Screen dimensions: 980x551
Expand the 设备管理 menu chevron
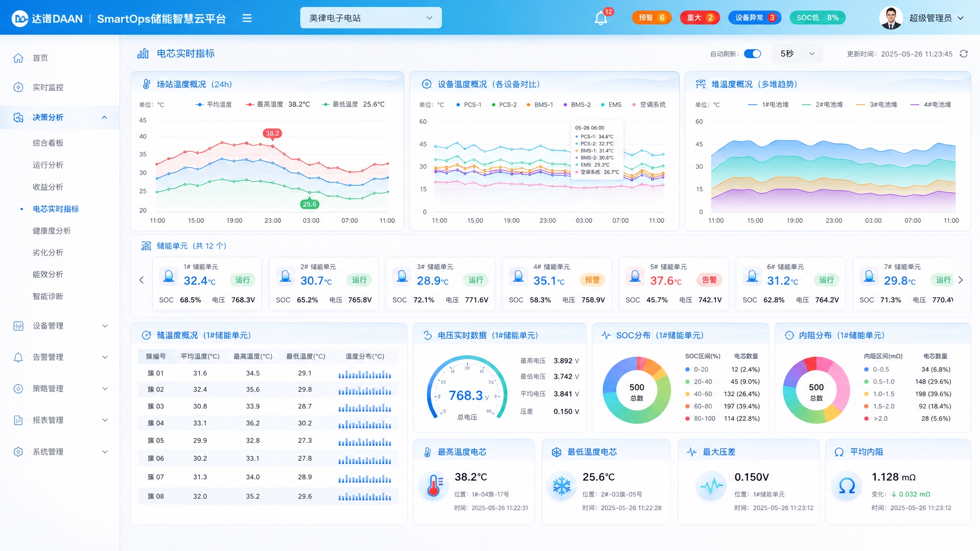(105, 326)
